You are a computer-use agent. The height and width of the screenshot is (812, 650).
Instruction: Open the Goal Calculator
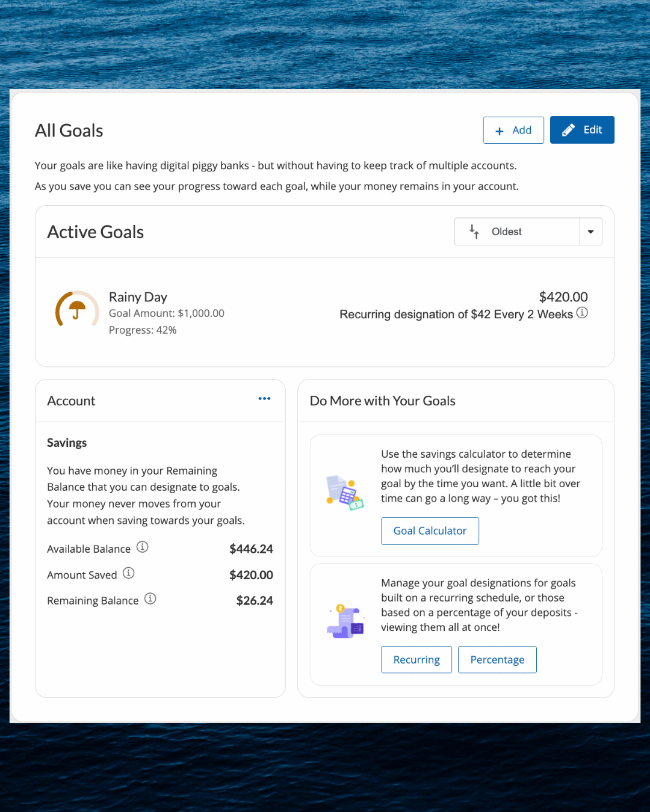pyautogui.click(x=430, y=531)
